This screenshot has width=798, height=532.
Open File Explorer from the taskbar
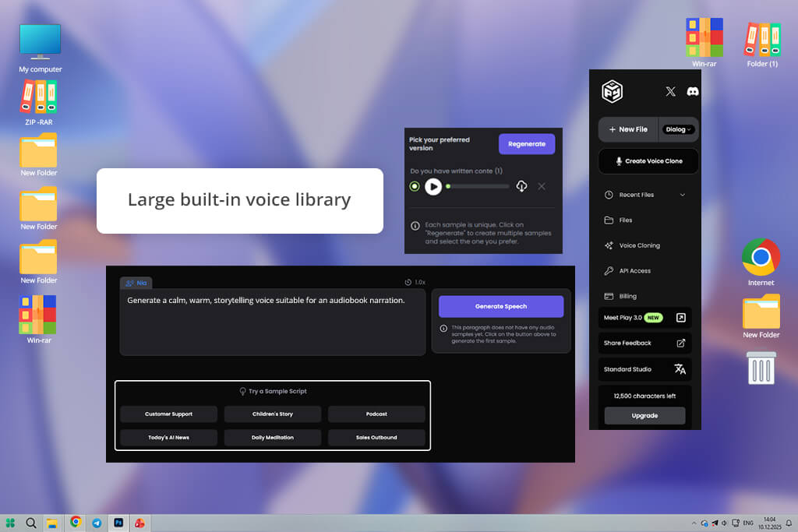pos(52,523)
